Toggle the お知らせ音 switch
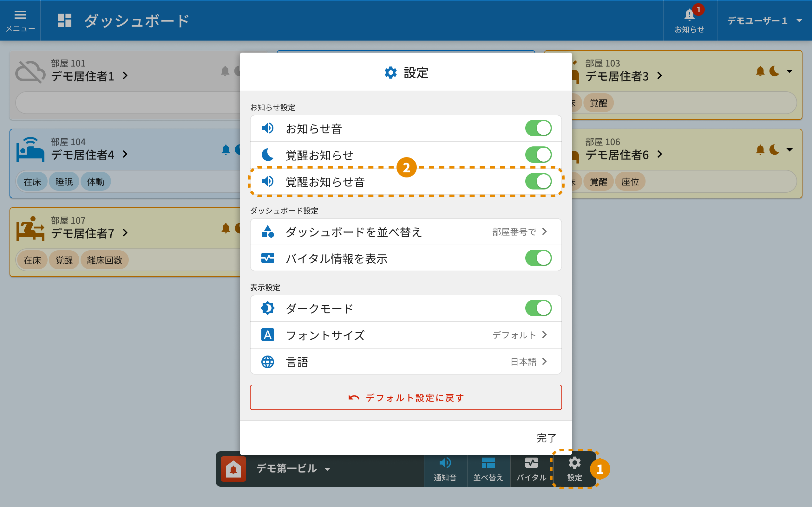The height and width of the screenshot is (507, 812). click(538, 128)
